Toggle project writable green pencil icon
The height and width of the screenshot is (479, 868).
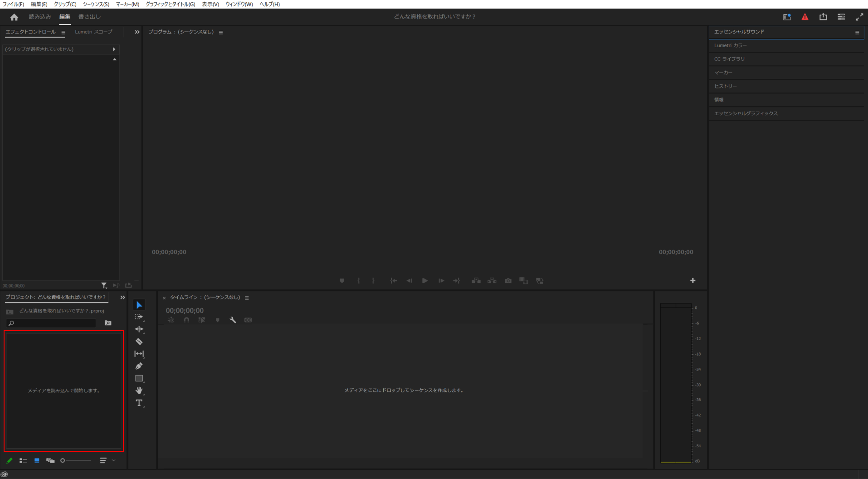click(10, 460)
